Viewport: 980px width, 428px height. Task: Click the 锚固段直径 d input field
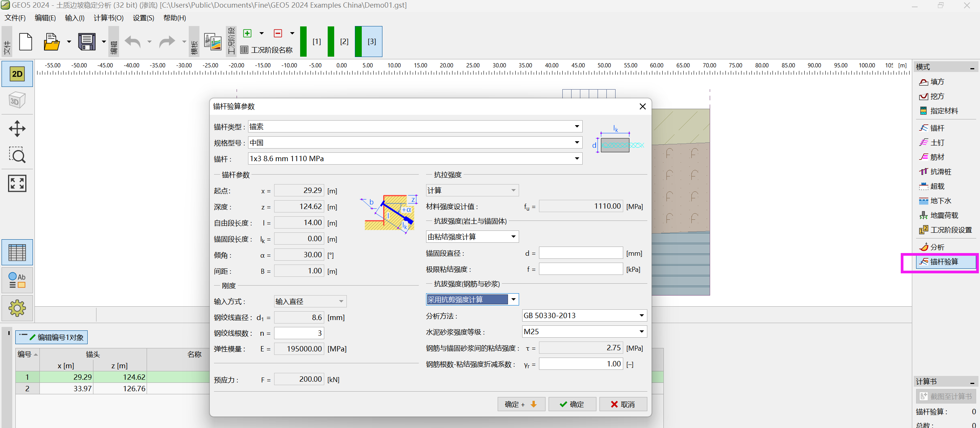click(581, 253)
